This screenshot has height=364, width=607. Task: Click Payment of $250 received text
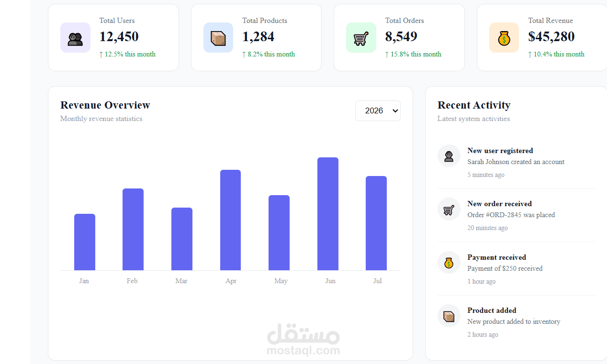coord(505,268)
